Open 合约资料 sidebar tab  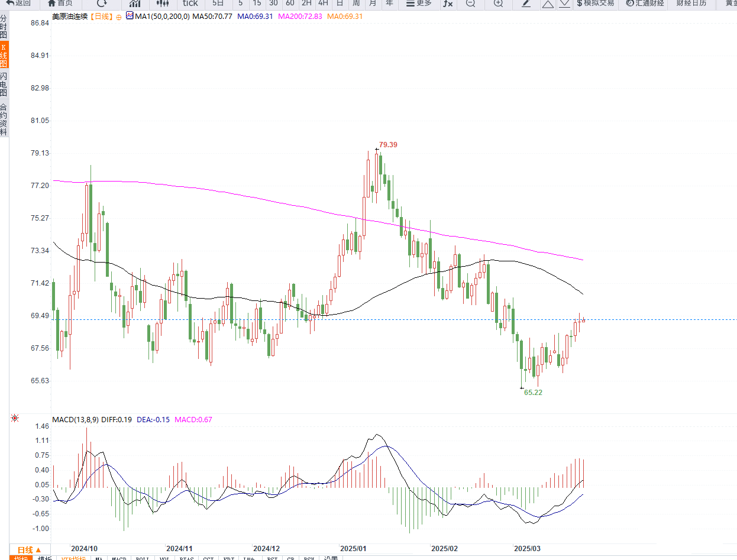coord(4,119)
